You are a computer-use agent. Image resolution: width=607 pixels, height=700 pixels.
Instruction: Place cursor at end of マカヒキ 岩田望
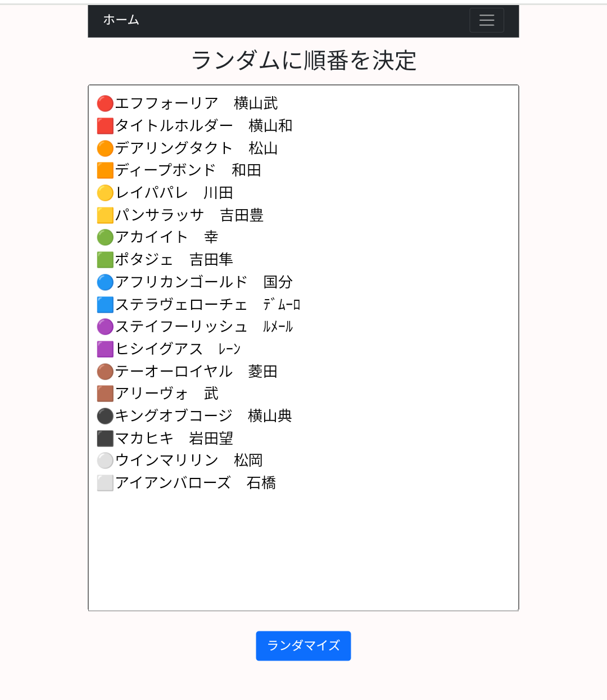click(234, 439)
